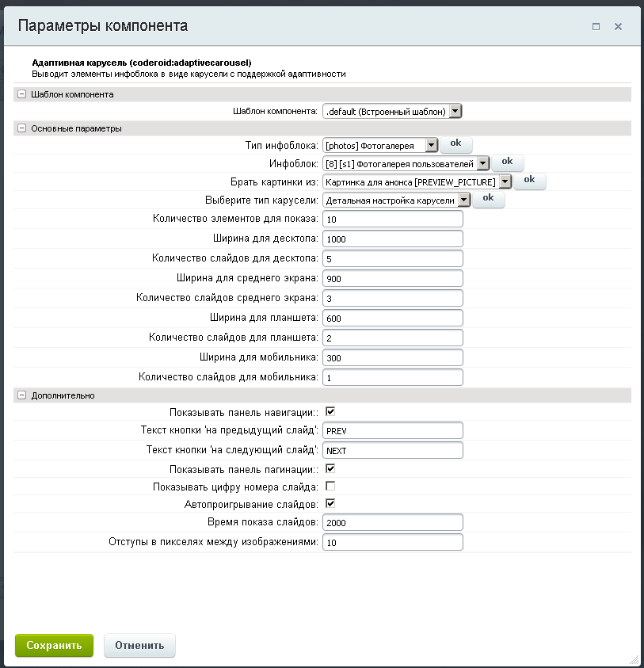This screenshot has height=668, width=644.
Task: Collapse the 'Шаблон компонента' section
Action: pyautogui.click(x=21, y=94)
